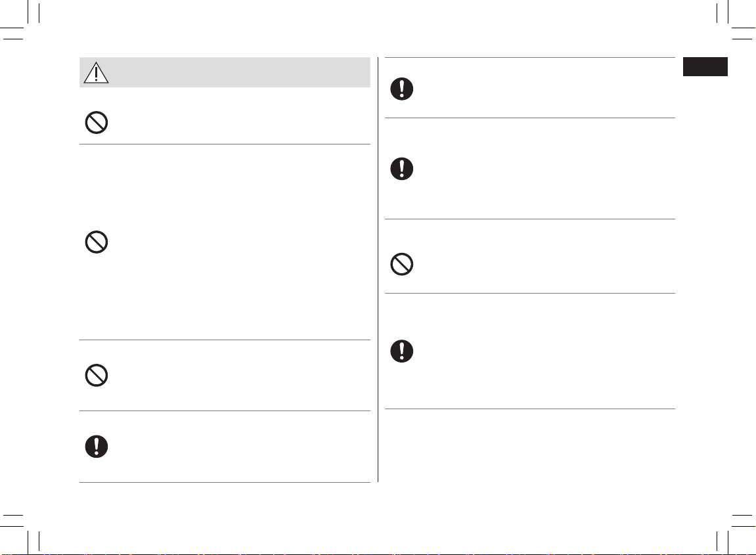756x555 pixels.
Task: Click the line topping the right column
Action: tap(530, 57)
